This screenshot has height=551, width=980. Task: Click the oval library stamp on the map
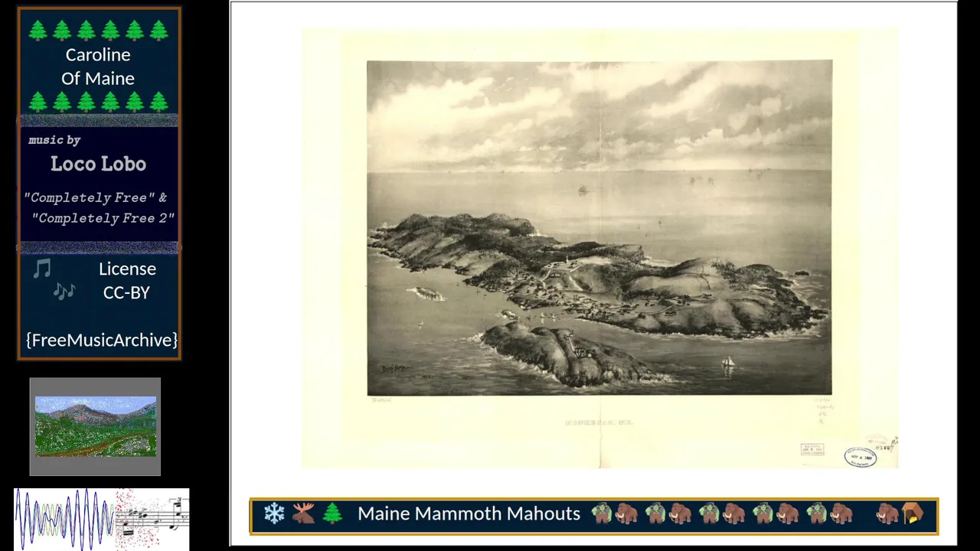[861, 457]
